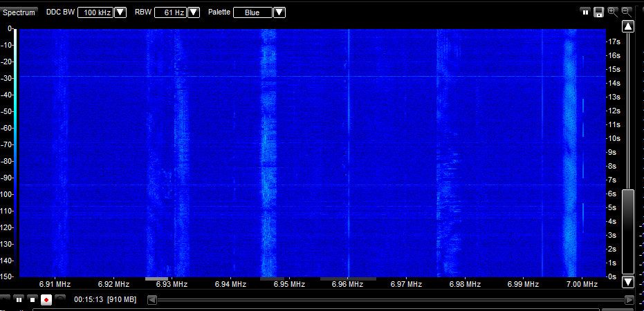The width and height of the screenshot is (644, 311).
Task: Click the [910 MB] file size readout
Action: point(122,300)
